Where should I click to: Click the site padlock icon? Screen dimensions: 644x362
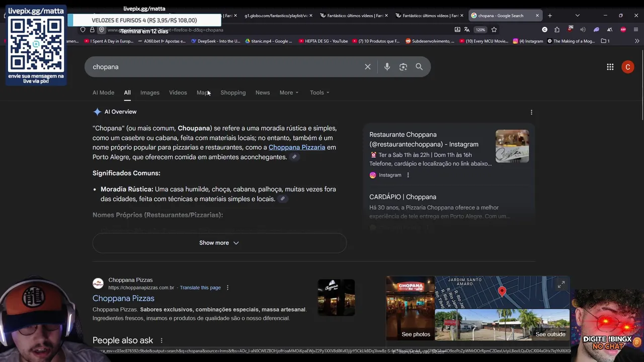coord(92,30)
